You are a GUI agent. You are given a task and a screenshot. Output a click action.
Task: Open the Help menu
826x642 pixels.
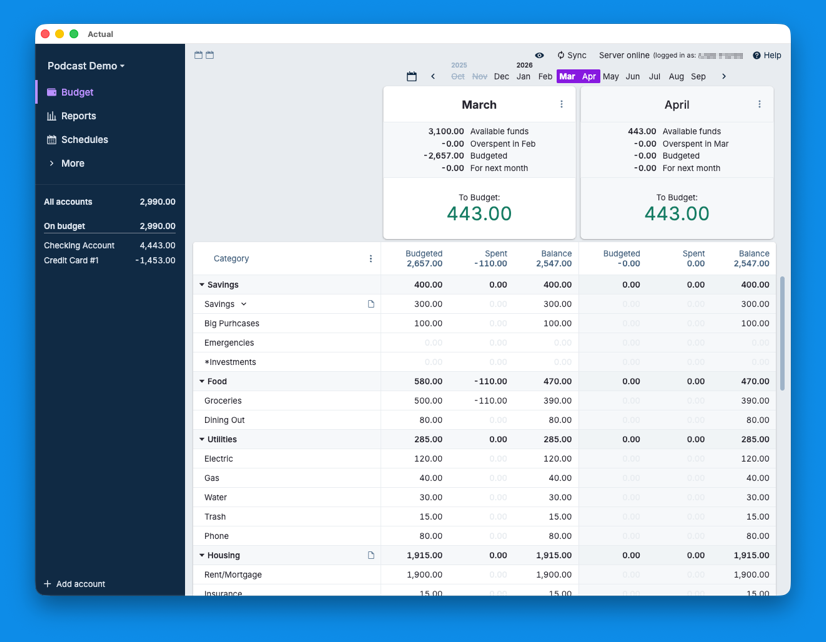point(767,56)
